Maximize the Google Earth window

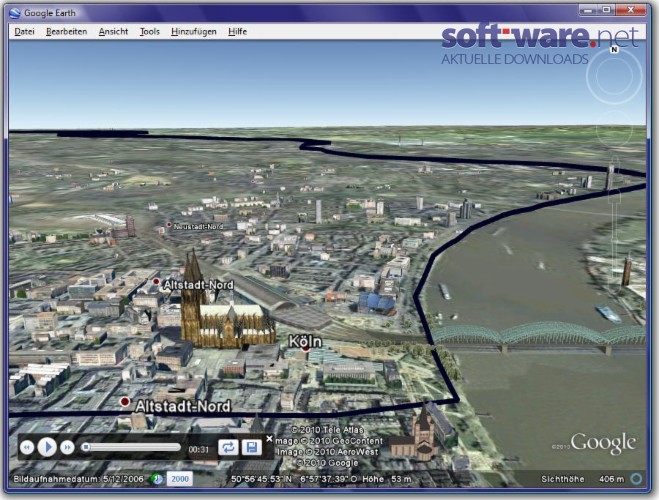[606, 10]
